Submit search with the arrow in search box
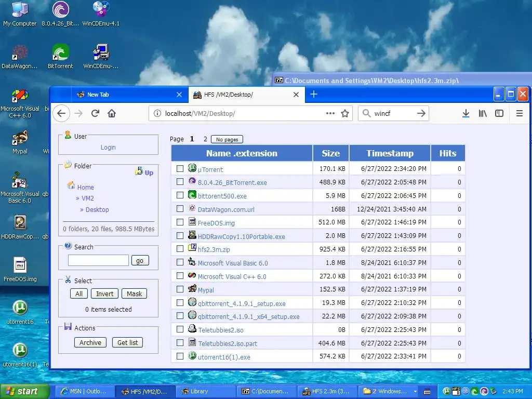 tap(421, 113)
